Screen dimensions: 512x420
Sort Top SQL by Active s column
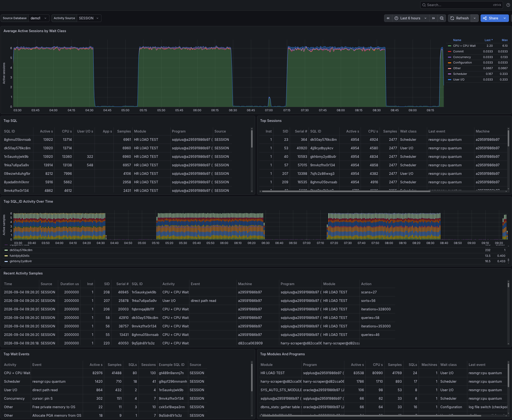point(46,131)
